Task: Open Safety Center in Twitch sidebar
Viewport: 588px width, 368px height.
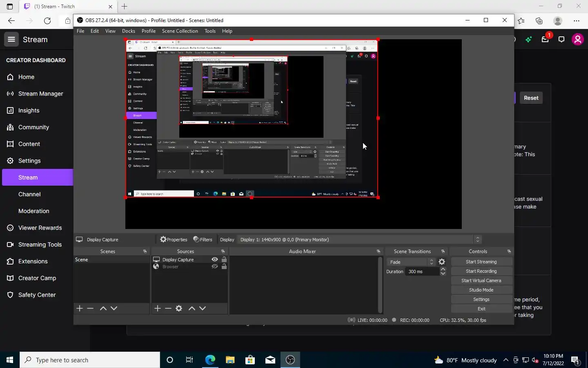Action: (37, 295)
